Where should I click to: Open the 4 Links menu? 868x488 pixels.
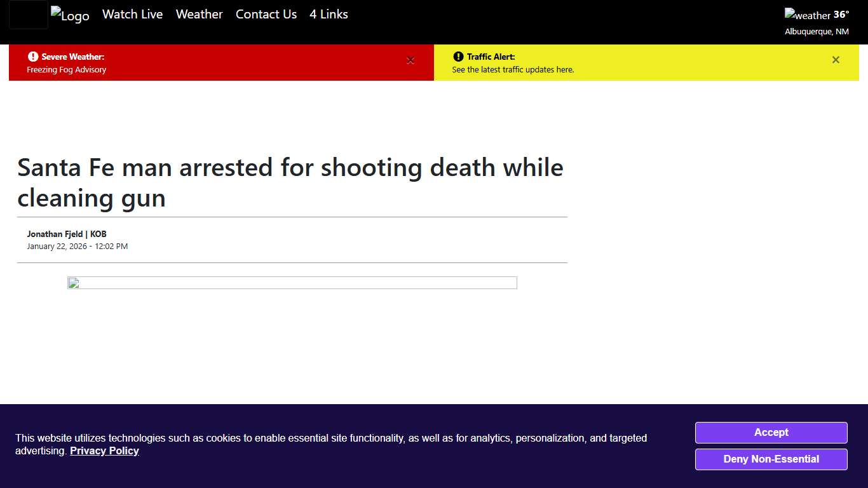(328, 14)
